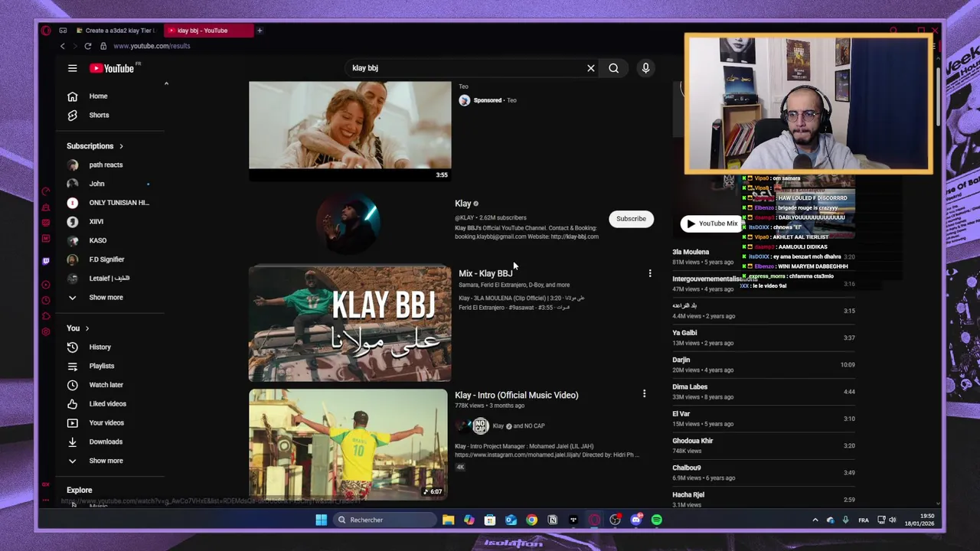Screen dimensions: 980x551
Task: Open a new browser tab with plus
Action: 260,31
